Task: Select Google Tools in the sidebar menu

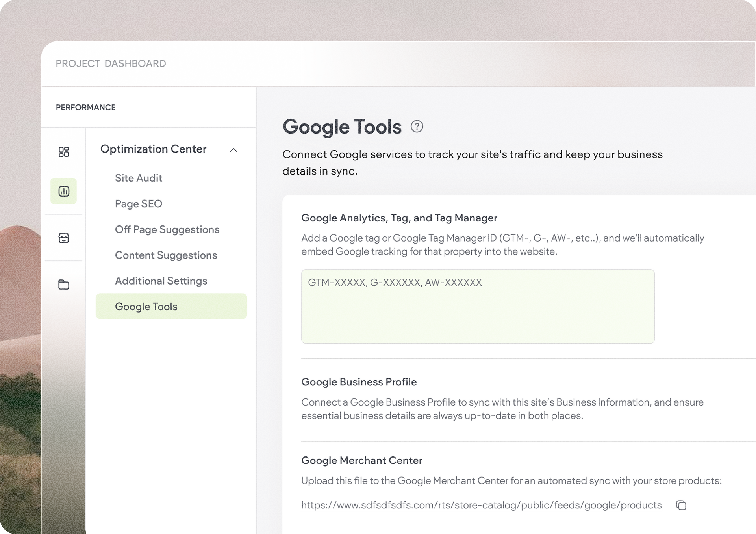Action: click(171, 306)
